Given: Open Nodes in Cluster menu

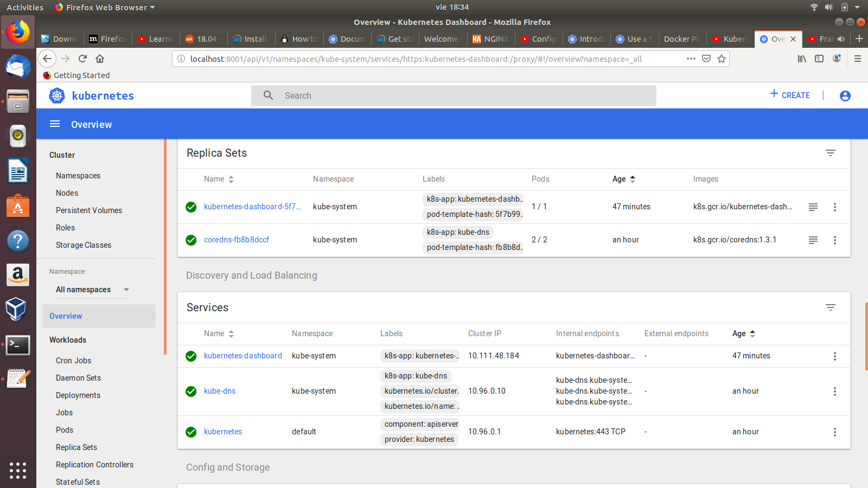Looking at the screenshot, I should click(67, 193).
